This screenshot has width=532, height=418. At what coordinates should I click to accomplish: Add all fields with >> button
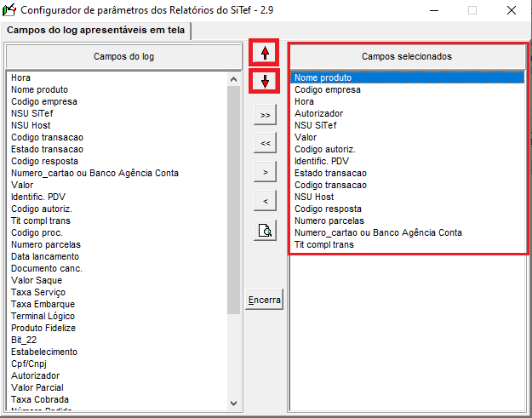coord(265,115)
